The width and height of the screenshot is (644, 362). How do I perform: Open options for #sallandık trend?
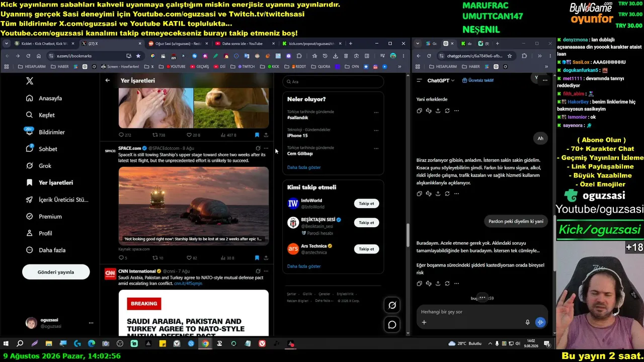coord(376,112)
